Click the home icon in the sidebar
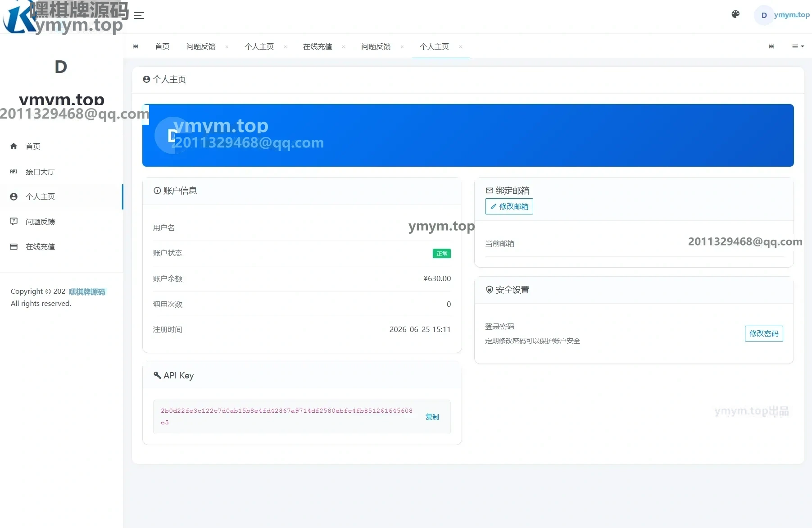The height and width of the screenshot is (528, 812). 14,146
